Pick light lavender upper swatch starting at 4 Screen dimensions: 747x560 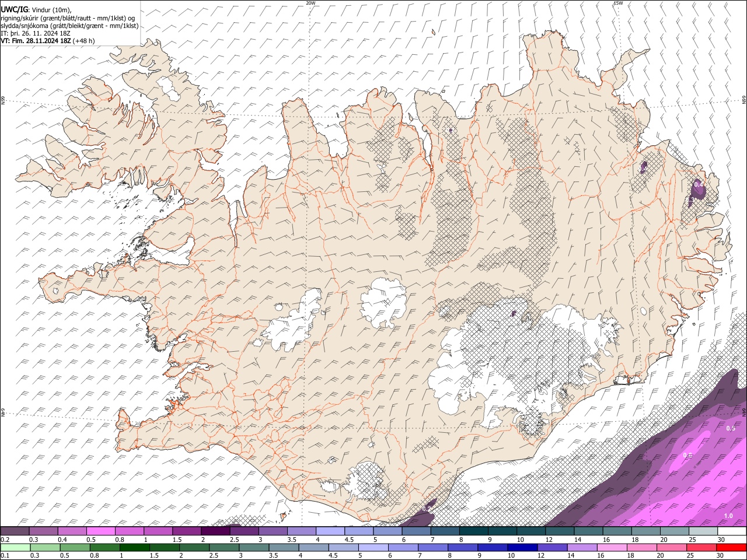(330, 531)
